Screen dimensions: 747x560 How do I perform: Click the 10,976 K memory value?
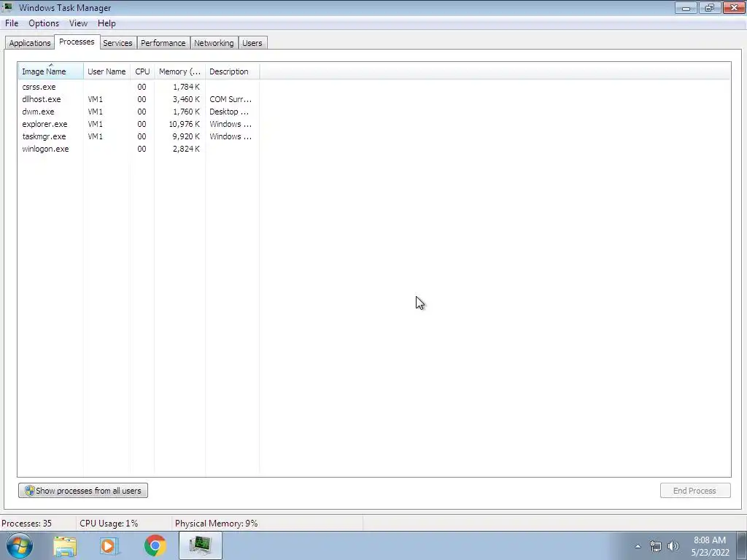(x=184, y=124)
